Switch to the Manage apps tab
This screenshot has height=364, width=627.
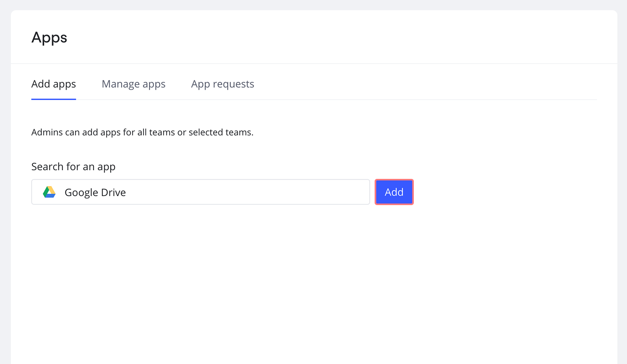[133, 84]
